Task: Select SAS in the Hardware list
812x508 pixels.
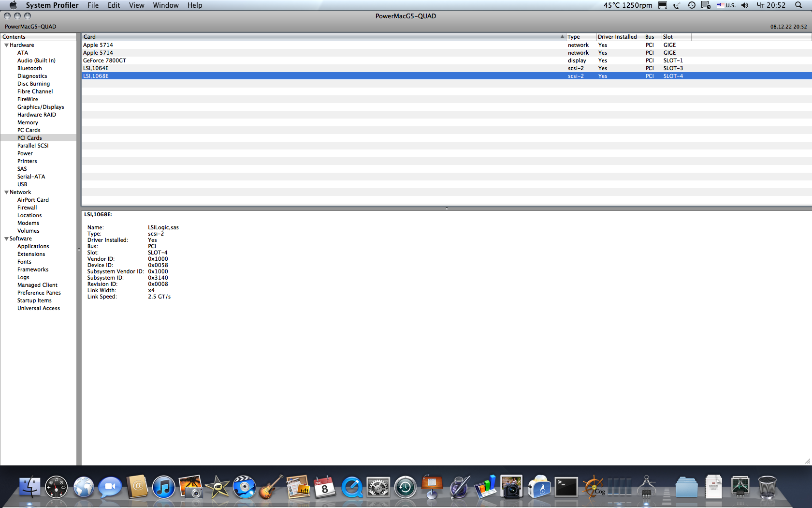Action: click(x=22, y=169)
